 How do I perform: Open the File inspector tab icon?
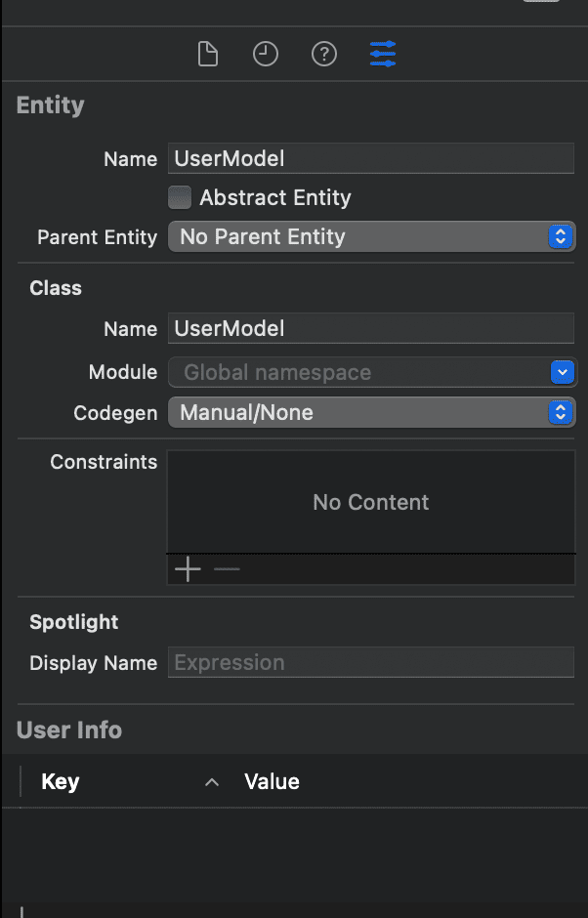(207, 55)
